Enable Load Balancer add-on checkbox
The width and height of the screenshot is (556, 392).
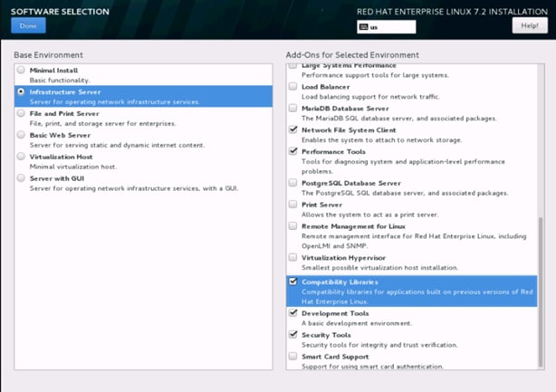coord(292,86)
